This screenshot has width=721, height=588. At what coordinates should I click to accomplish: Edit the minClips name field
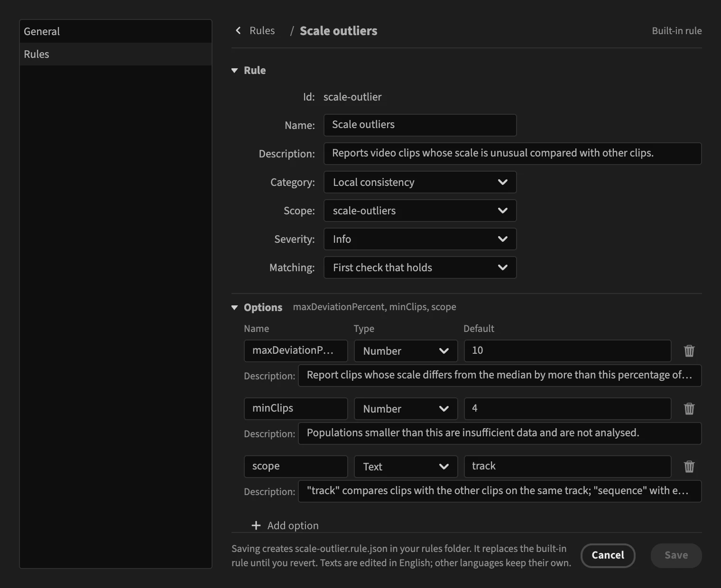pyautogui.click(x=296, y=409)
